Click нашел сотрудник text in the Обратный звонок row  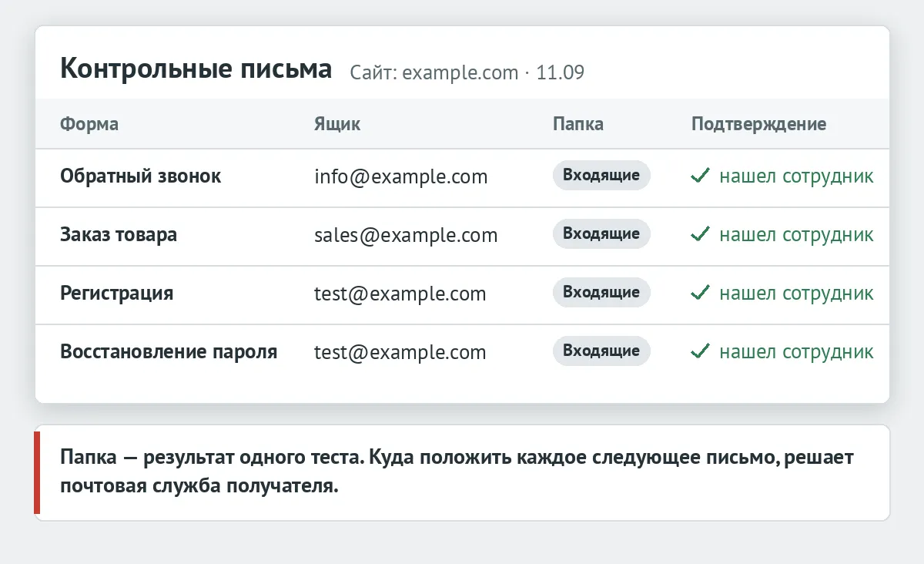(797, 177)
